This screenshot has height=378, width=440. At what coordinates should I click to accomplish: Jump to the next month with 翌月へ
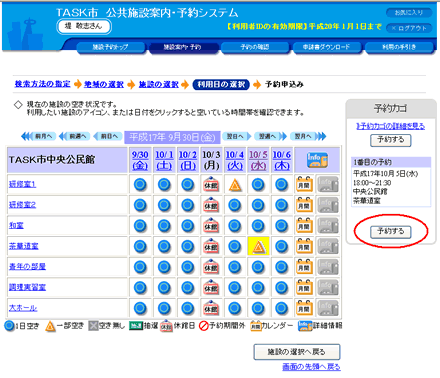click(x=308, y=136)
